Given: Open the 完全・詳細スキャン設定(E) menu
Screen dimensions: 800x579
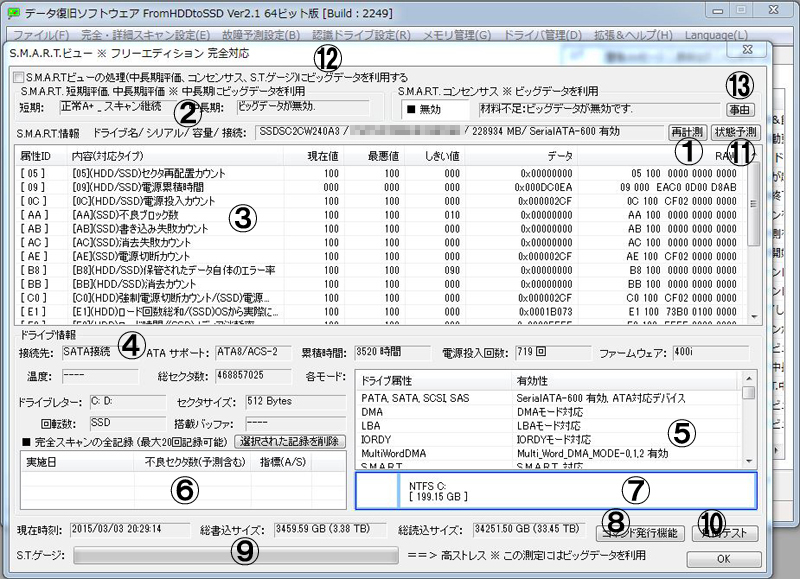Looking at the screenshot, I should (x=145, y=35).
